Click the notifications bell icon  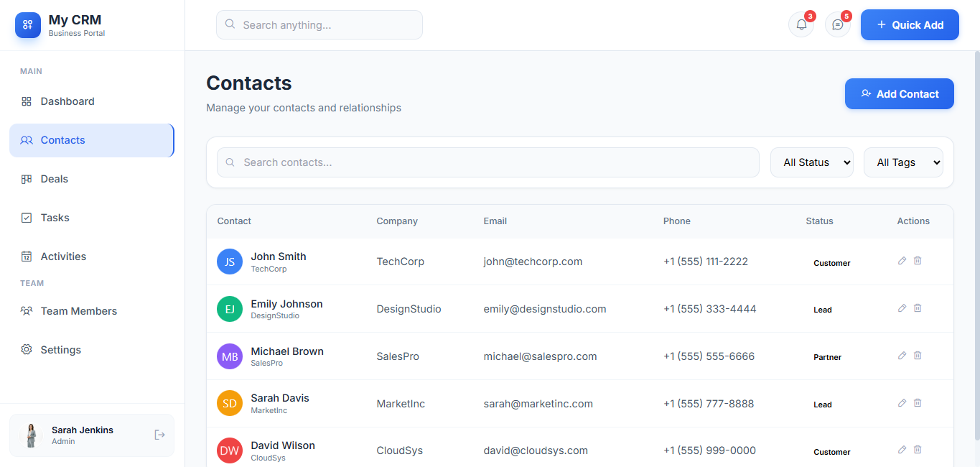[801, 24]
